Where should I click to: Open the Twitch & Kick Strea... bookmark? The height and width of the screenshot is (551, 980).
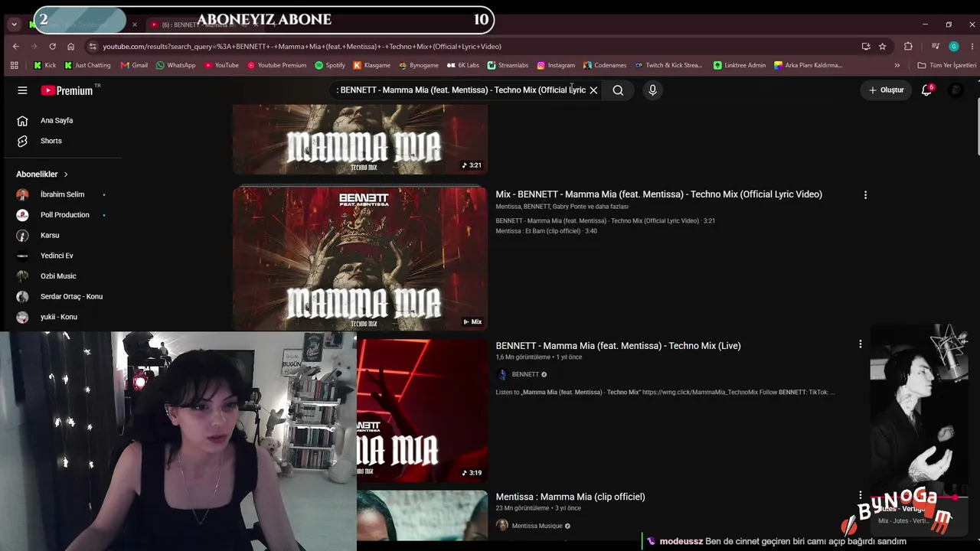click(668, 65)
